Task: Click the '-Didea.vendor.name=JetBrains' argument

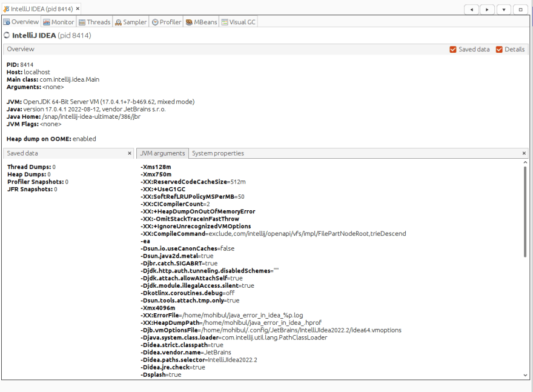Action: click(x=186, y=353)
